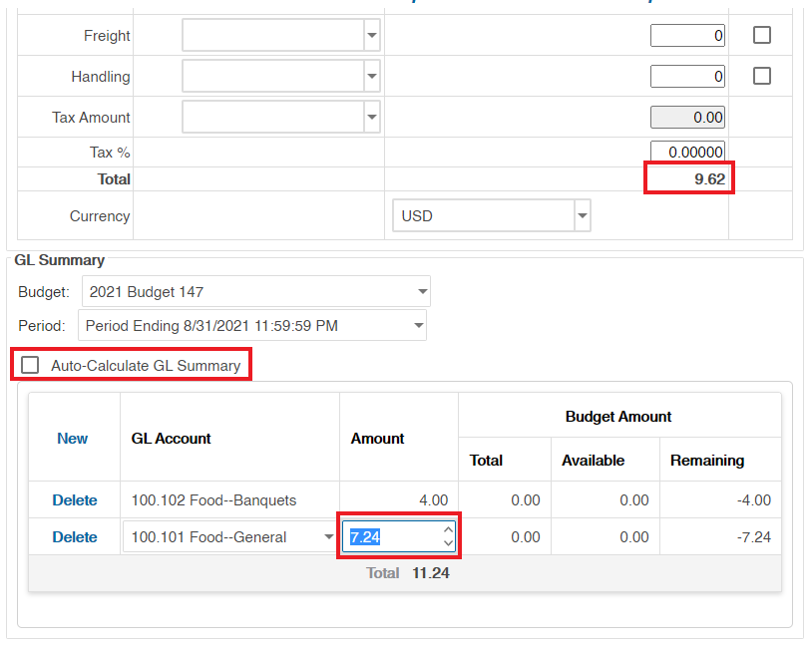The image size is (812, 647).
Task: Open the Handling dropdown arrow
Action: [372, 76]
